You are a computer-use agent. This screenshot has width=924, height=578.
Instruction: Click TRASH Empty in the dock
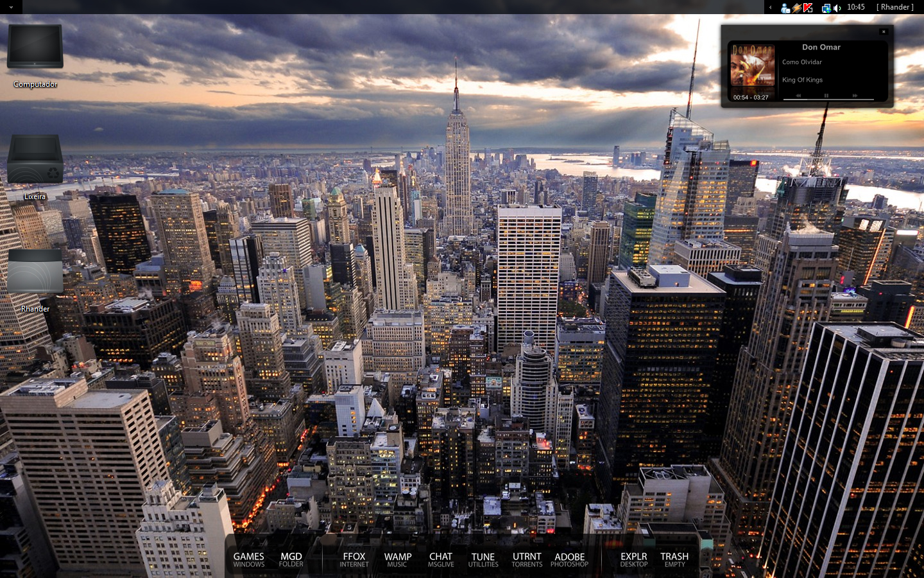674,559
